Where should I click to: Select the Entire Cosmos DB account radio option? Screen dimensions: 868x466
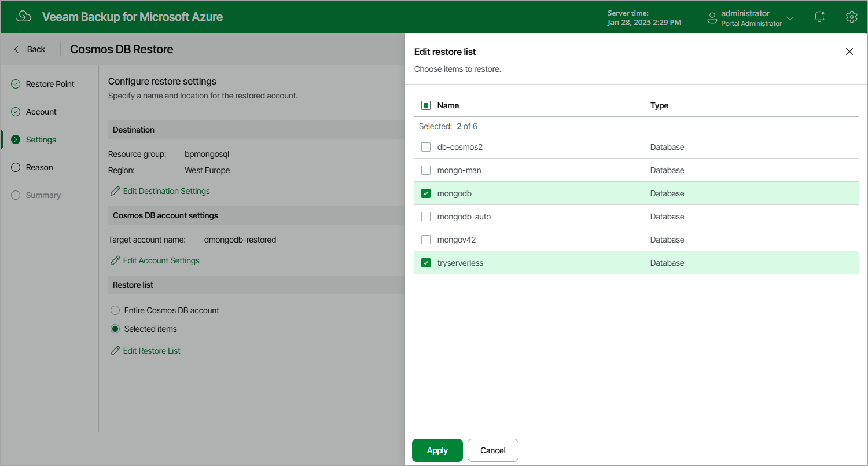(x=115, y=310)
